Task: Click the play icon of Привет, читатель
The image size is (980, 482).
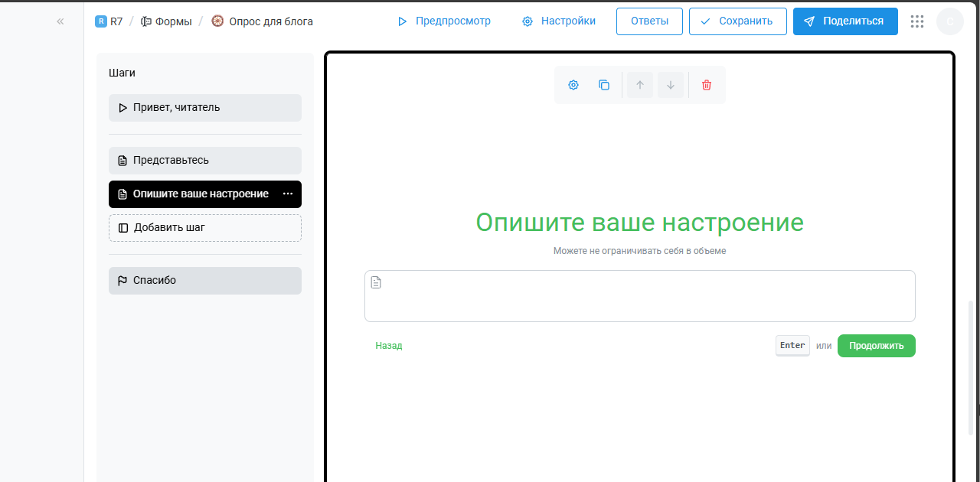Action: [x=122, y=108]
